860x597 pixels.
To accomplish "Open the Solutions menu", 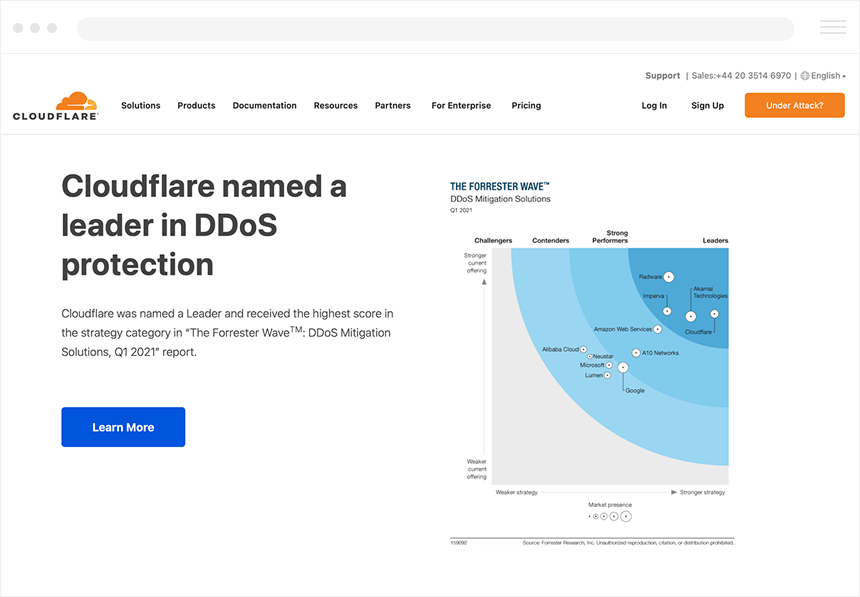I will click(x=141, y=105).
